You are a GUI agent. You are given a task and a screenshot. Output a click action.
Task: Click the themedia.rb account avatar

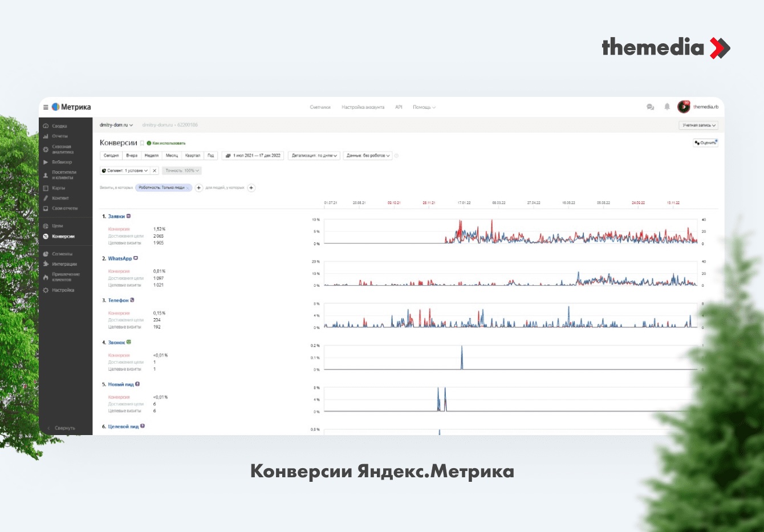click(683, 107)
